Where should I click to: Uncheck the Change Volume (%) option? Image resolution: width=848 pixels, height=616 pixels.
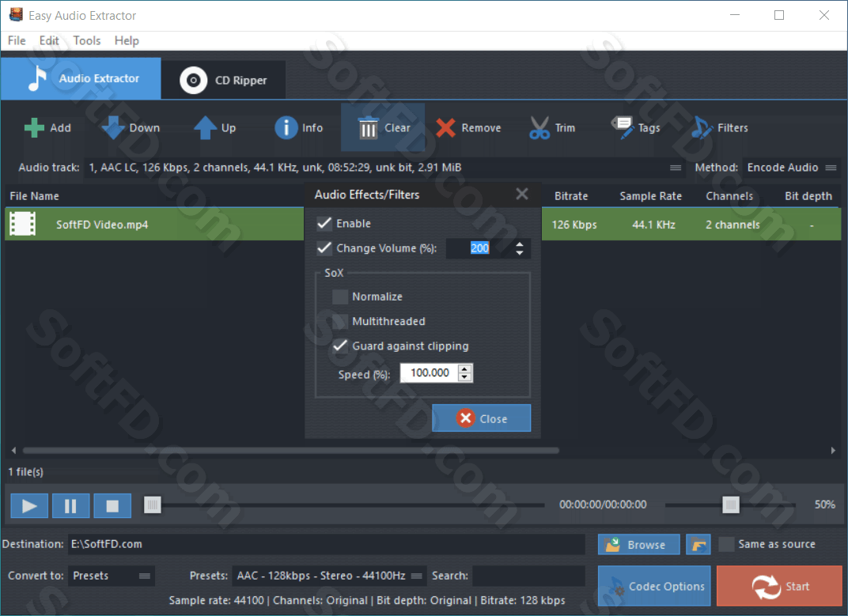pyautogui.click(x=324, y=248)
